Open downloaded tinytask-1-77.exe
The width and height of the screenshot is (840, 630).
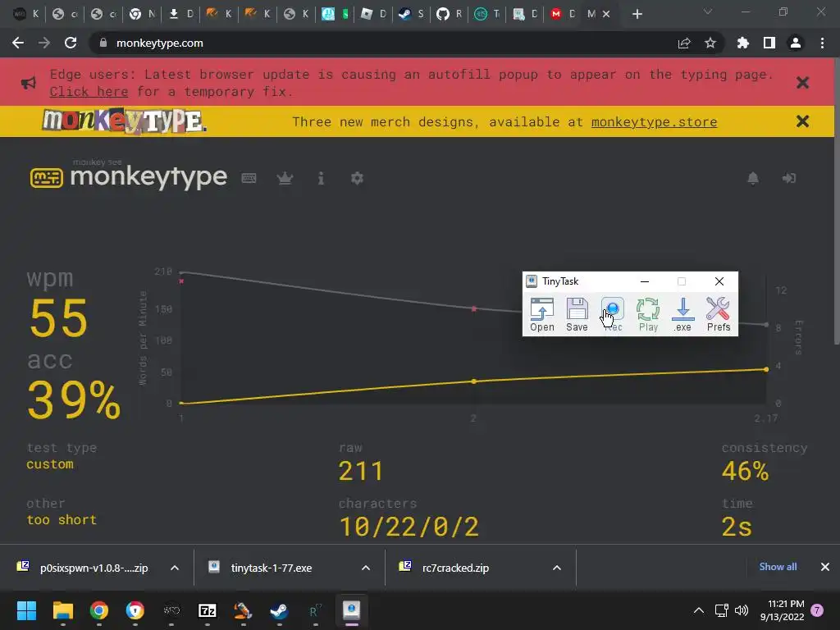point(271,568)
